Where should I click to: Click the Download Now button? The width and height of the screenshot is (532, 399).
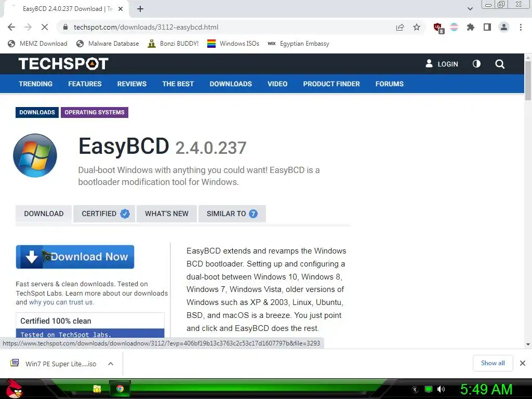point(75,257)
